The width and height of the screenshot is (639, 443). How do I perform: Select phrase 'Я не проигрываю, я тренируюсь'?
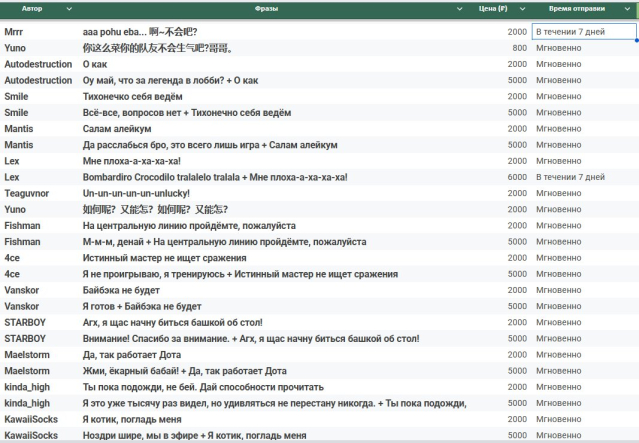[153, 274]
